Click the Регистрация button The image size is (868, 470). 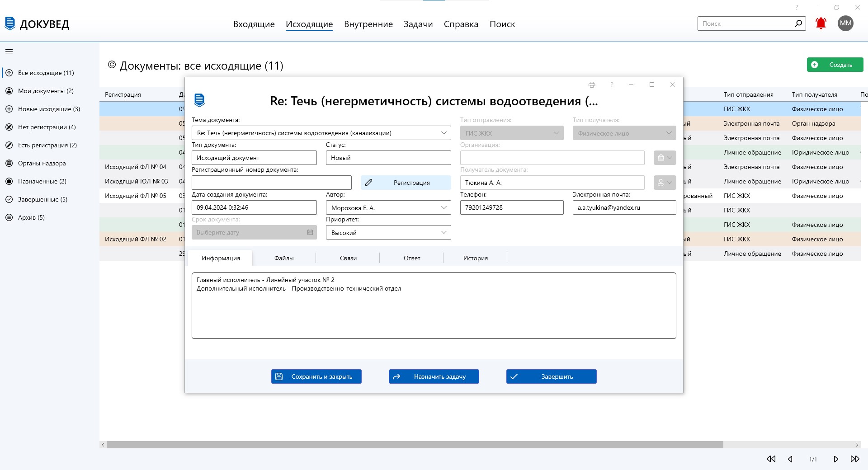[x=406, y=183]
